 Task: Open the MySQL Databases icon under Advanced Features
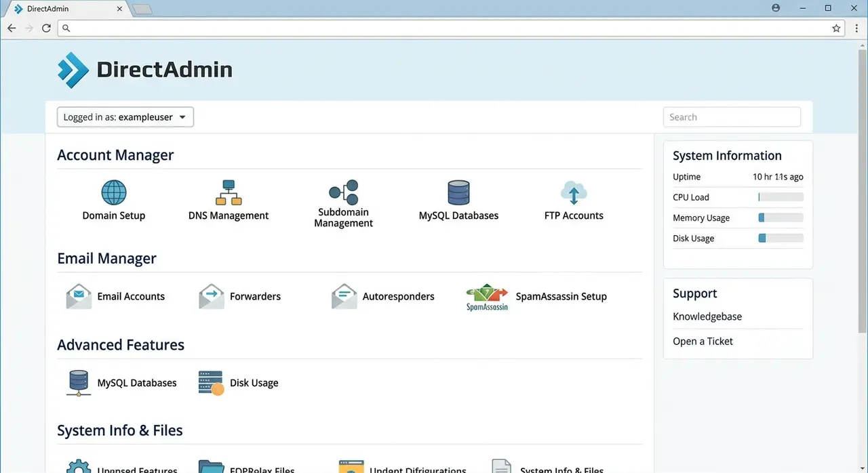click(79, 383)
